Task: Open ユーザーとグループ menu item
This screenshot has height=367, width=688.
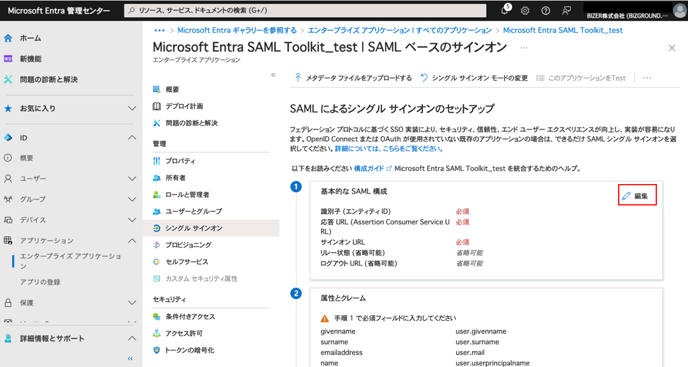Action: tap(194, 211)
